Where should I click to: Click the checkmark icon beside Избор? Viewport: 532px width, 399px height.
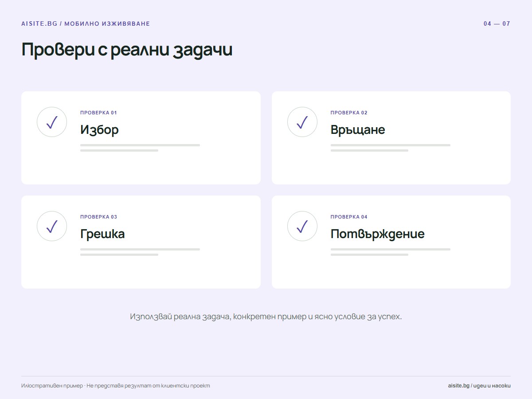[52, 122]
